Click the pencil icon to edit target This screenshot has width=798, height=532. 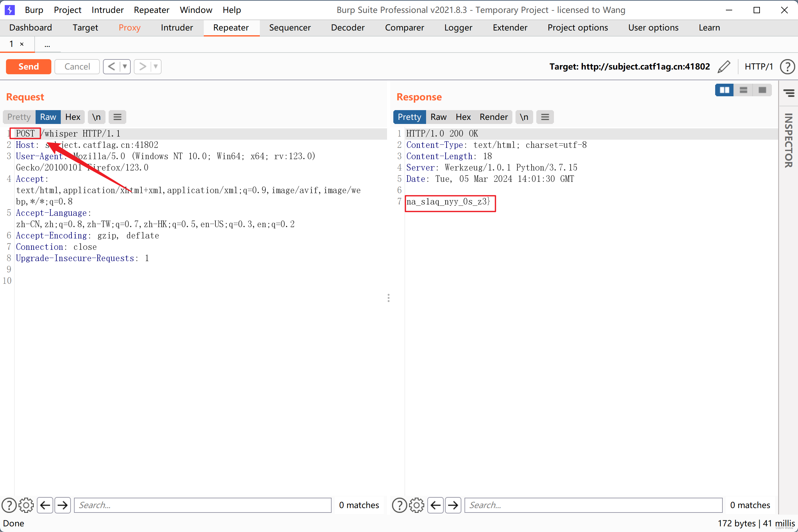[724, 66]
